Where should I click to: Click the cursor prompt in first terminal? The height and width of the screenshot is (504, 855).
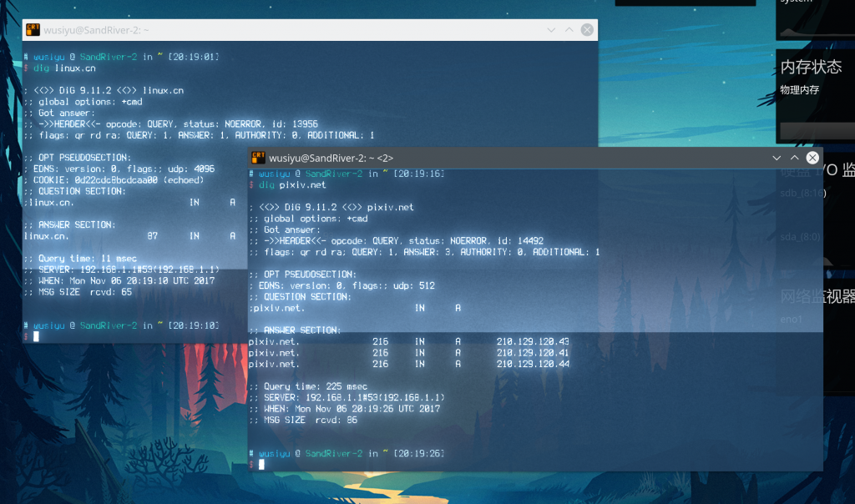[36, 337]
